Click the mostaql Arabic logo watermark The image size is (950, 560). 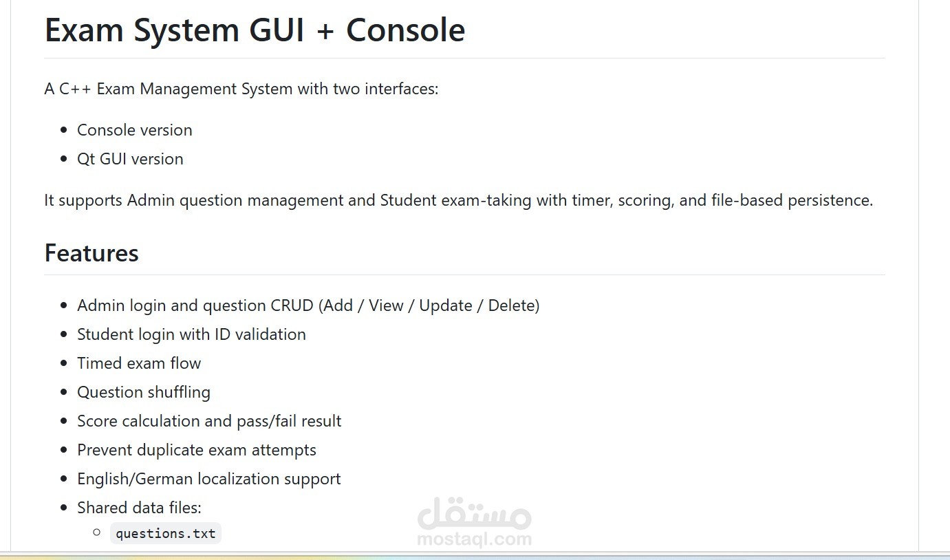(474, 512)
